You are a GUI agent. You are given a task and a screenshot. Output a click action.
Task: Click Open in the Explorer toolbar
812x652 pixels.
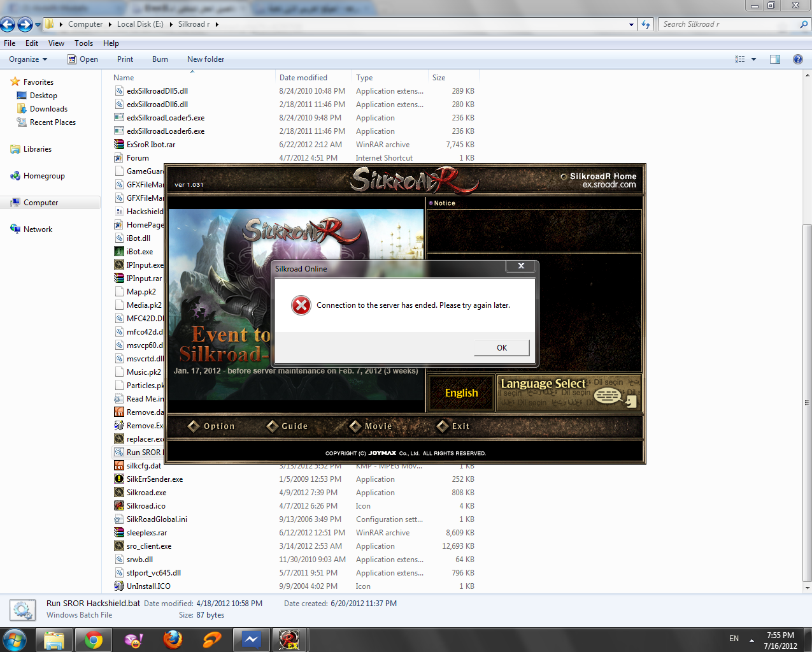point(83,59)
